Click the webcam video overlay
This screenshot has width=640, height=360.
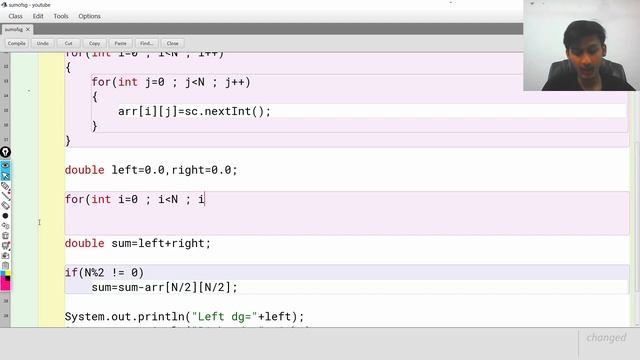click(x=582, y=45)
